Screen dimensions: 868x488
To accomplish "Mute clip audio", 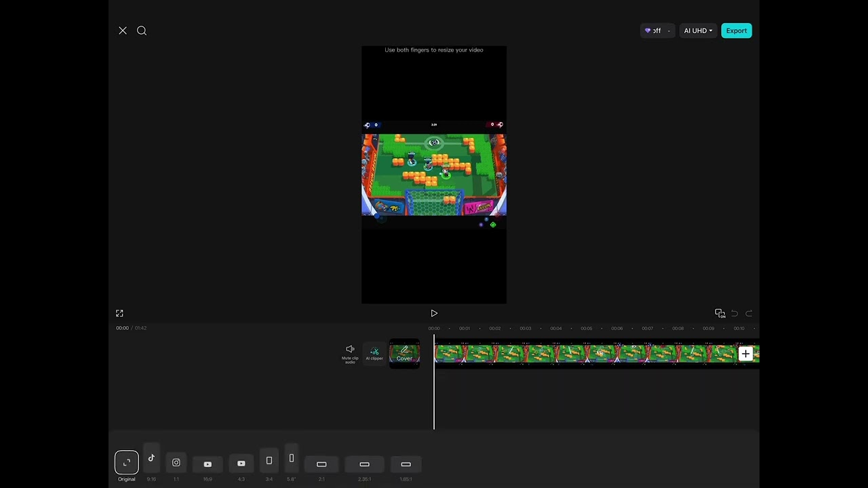I will (x=350, y=353).
